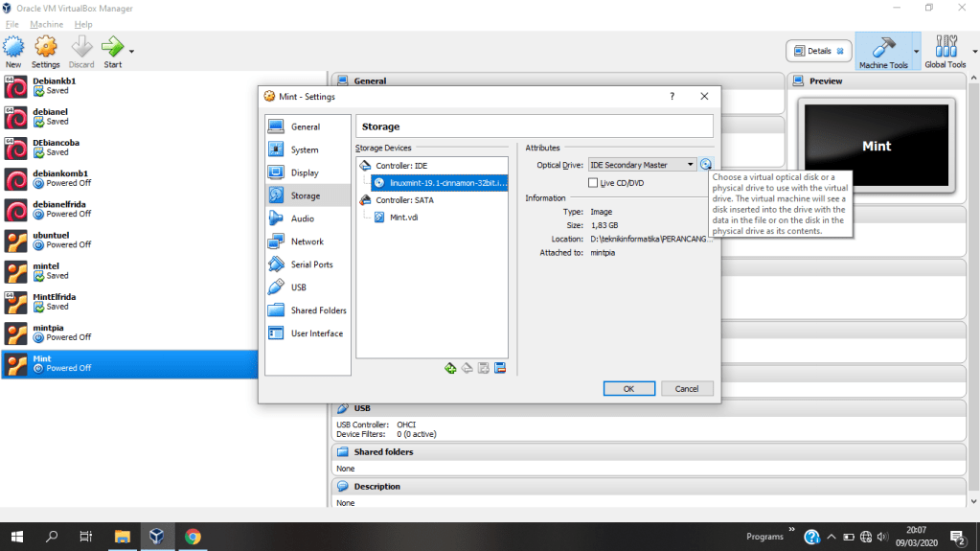Open the dropdown arrow beside Start
Screen dimensions: 980x551
click(131, 51)
